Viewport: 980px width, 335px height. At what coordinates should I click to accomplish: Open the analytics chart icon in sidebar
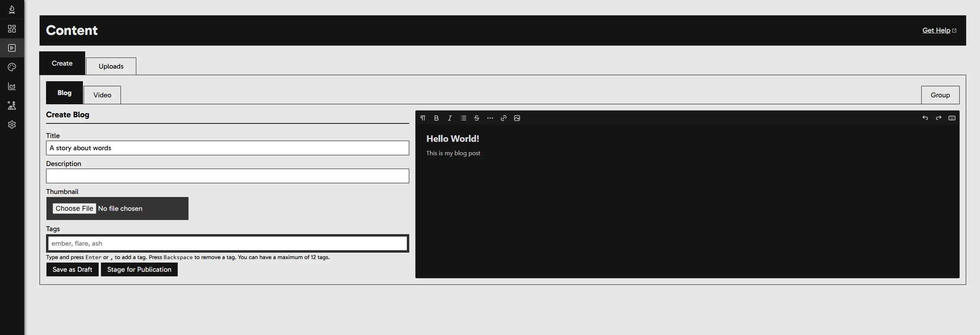12,86
